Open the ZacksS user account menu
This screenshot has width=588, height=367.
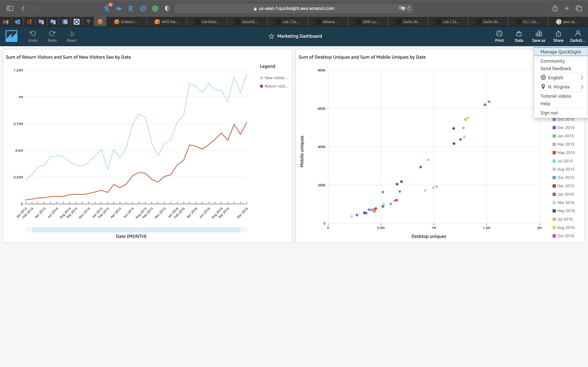coord(577,36)
